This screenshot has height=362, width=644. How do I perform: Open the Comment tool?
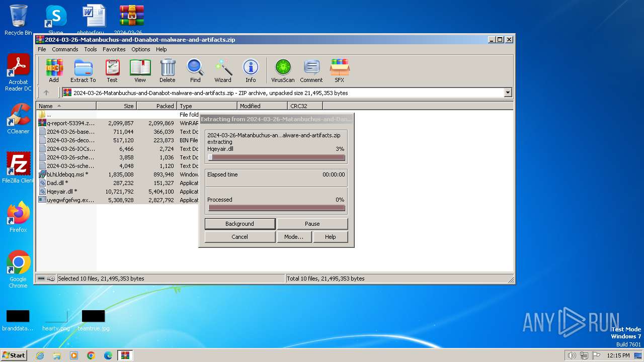click(x=311, y=70)
